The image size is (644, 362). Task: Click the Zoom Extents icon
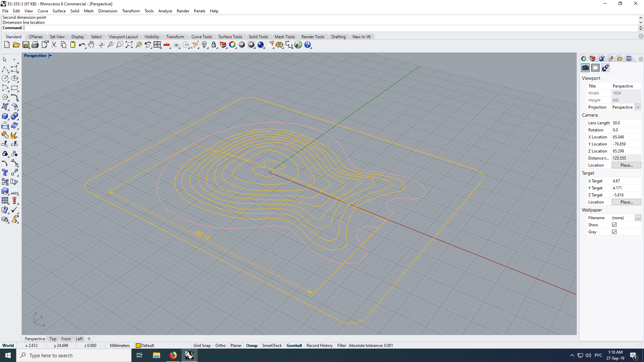click(129, 45)
